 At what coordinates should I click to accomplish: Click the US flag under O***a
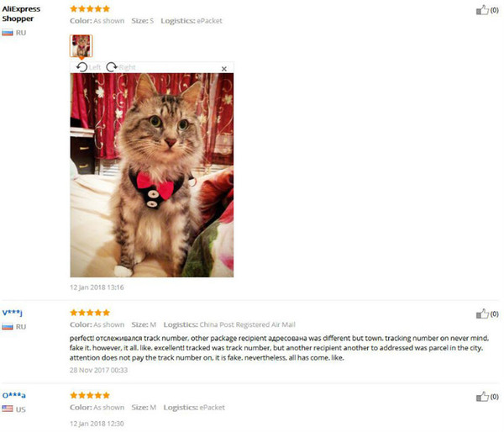tap(8, 409)
